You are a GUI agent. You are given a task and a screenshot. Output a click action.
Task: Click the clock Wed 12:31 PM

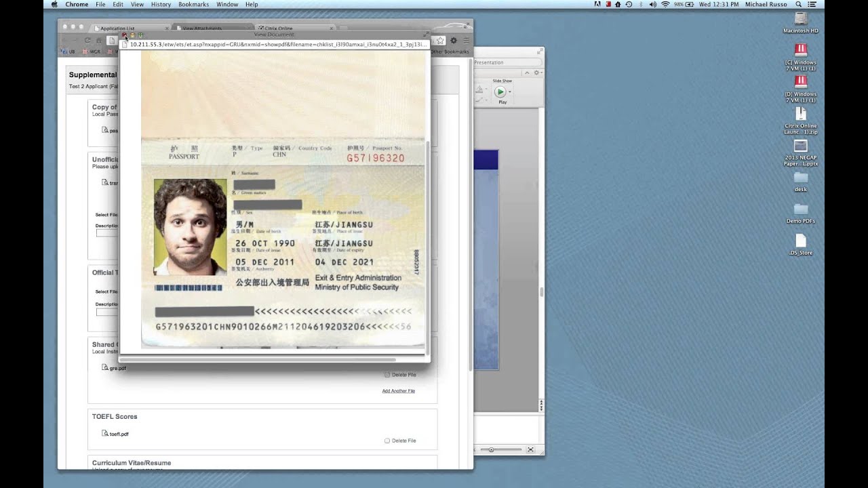click(720, 4)
